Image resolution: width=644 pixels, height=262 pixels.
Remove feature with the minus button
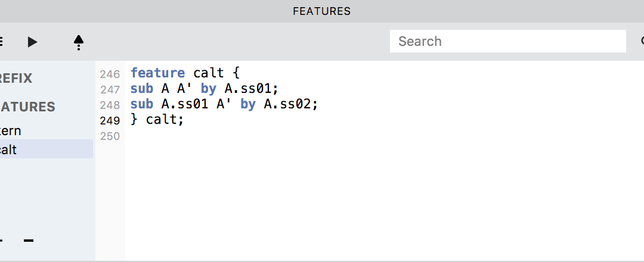[x=28, y=241]
